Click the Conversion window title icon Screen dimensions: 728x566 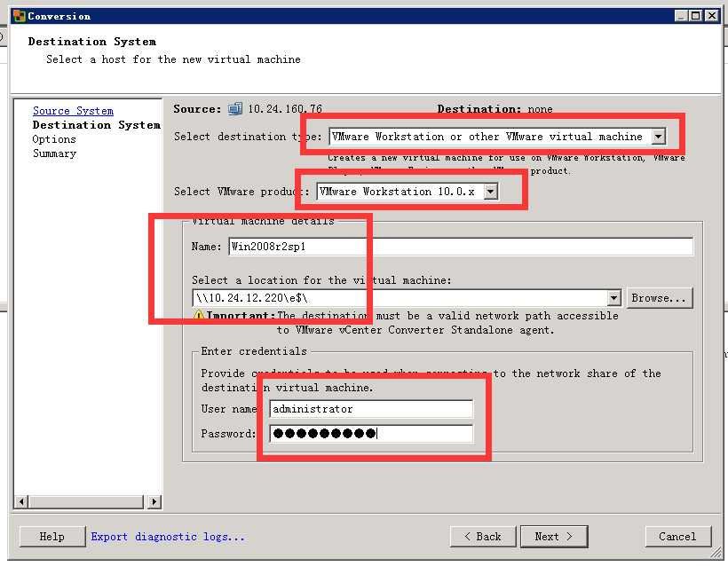click(19, 16)
